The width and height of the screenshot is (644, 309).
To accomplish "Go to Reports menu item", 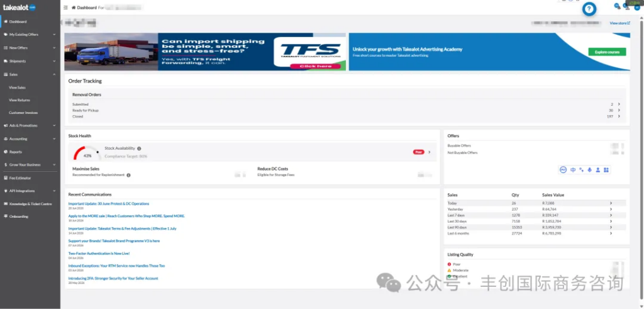I will [16, 152].
